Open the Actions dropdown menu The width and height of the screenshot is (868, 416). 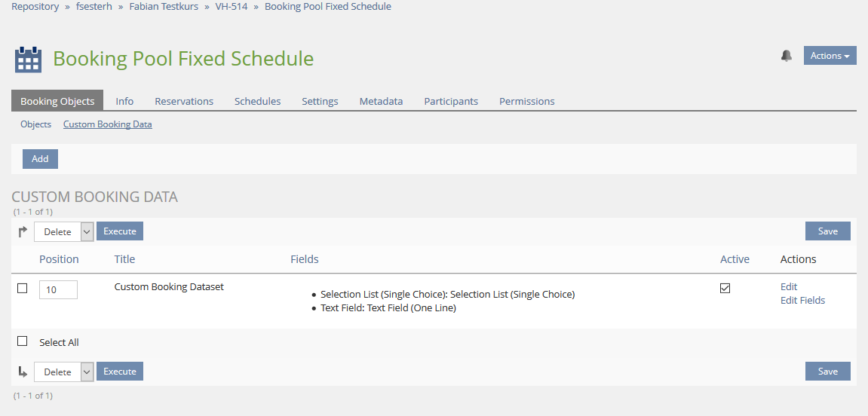coord(830,56)
